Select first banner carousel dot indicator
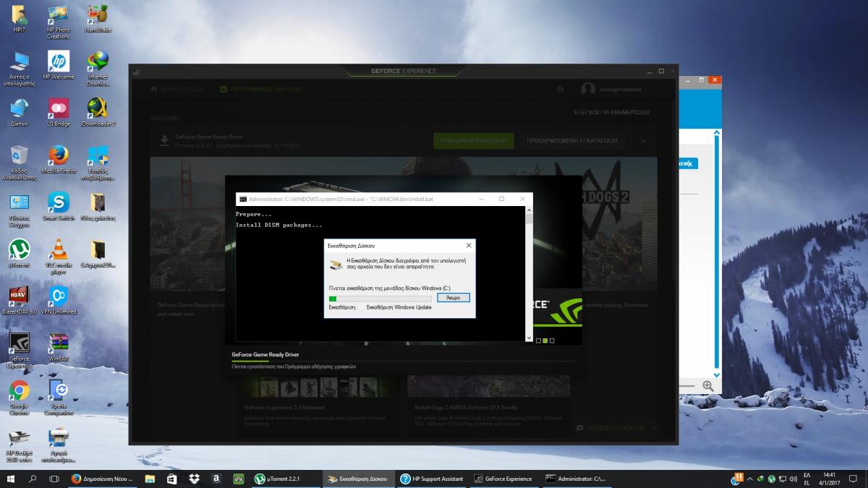The width and height of the screenshot is (868, 488). pos(538,340)
